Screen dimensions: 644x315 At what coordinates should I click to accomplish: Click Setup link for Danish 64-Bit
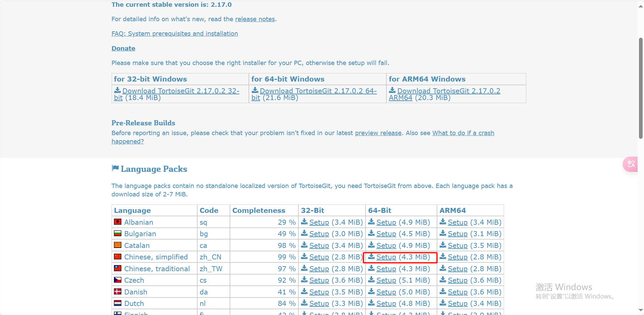coord(386,292)
